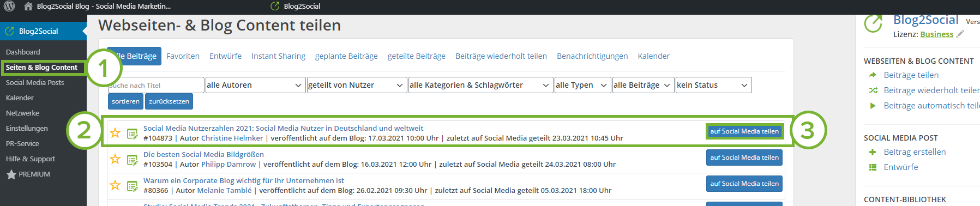
Task: Toggle favorite star for Die besten Social Media Bildgrößen
Action: pos(115,159)
